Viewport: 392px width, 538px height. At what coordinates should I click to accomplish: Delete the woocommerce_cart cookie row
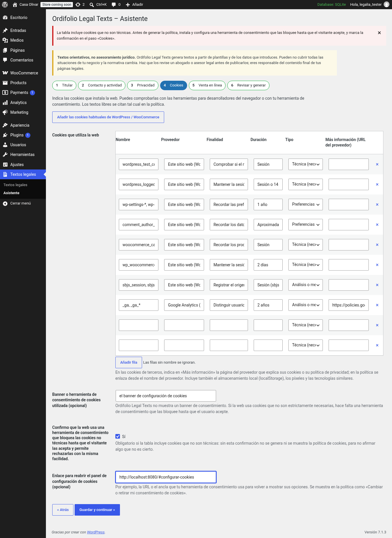pyautogui.click(x=377, y=245)
